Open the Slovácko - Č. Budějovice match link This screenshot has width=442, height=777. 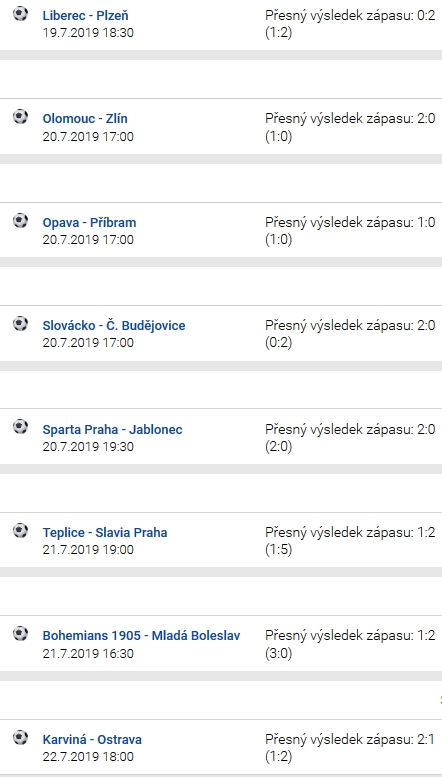pyautogui.click(x=114, y=326)
